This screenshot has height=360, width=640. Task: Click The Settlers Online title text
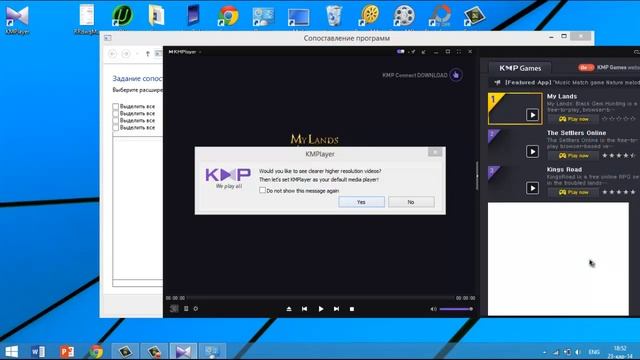coord(576,133)
